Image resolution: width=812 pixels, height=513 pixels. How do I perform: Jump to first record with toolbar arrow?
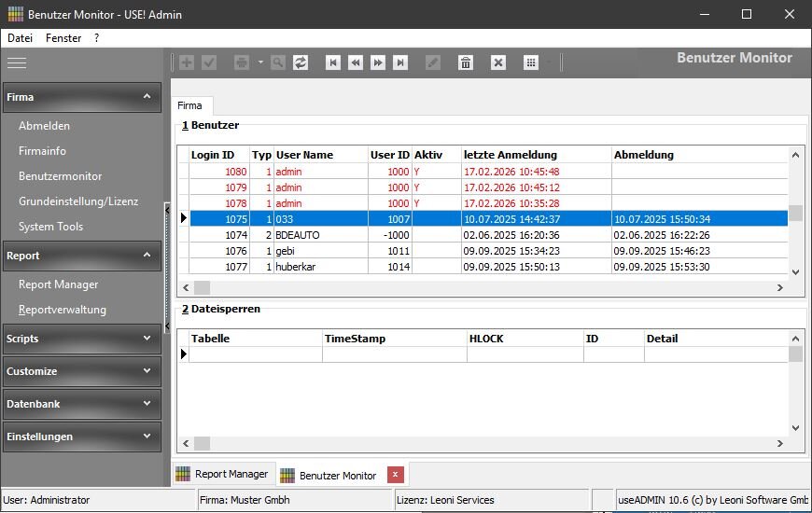tap(332, 62)
